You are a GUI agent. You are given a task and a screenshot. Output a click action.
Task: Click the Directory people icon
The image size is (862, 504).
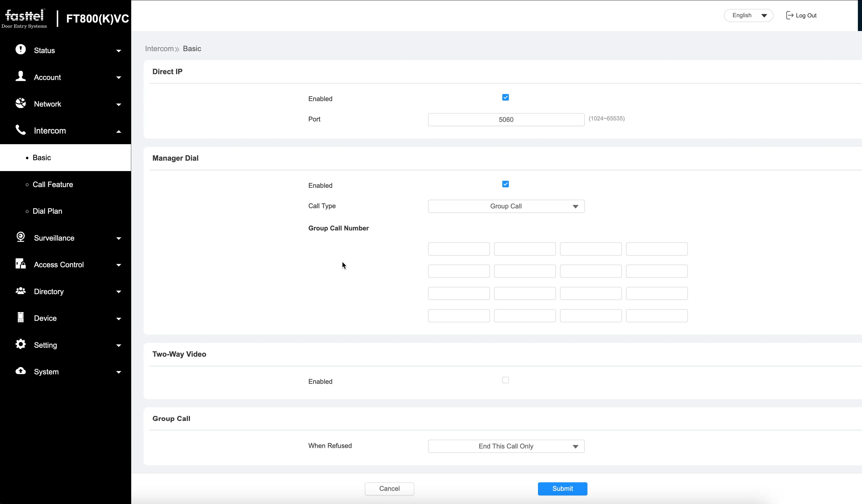21,291
